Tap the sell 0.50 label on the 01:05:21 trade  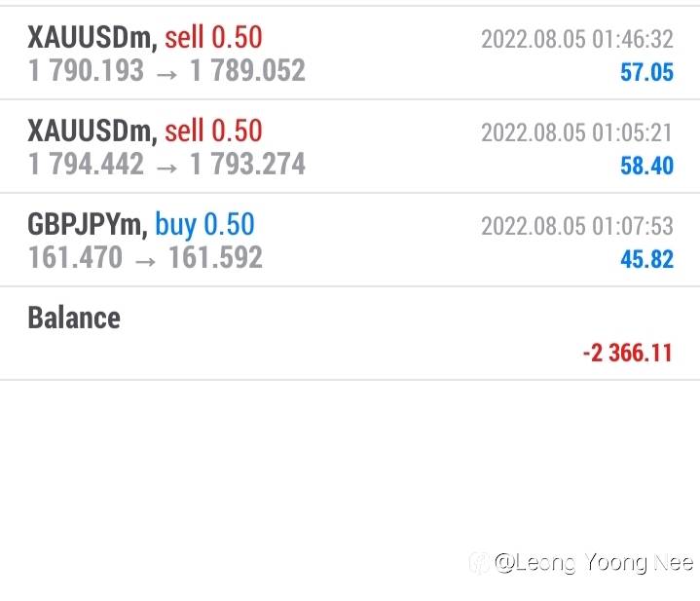213,131
